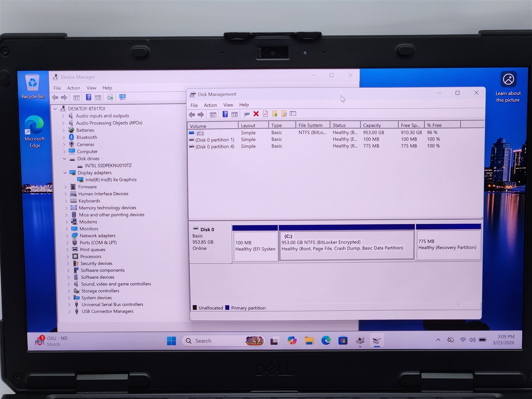Open File menu in Disk Management
Viewport: 532px width, 399px height.
pos(194,105)
